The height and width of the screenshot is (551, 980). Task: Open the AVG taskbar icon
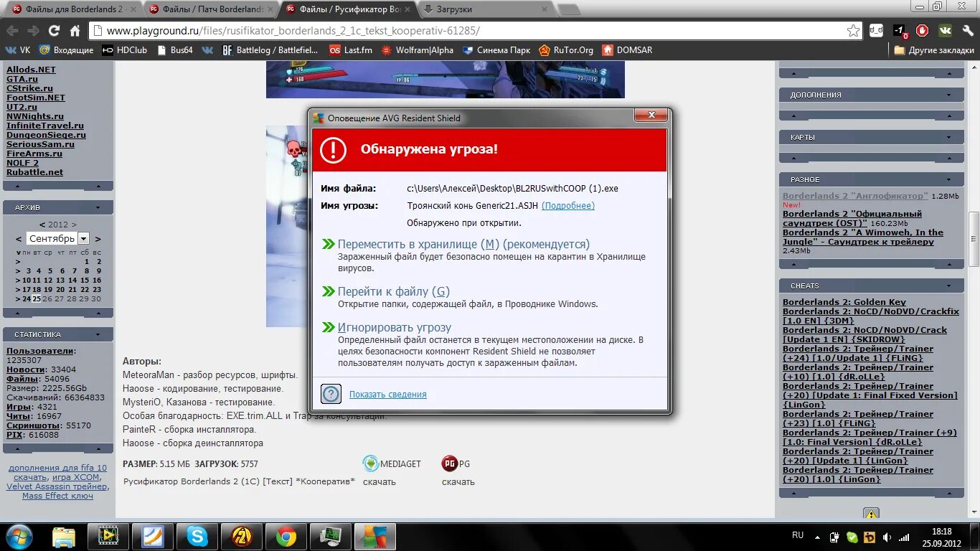point(375,536)
